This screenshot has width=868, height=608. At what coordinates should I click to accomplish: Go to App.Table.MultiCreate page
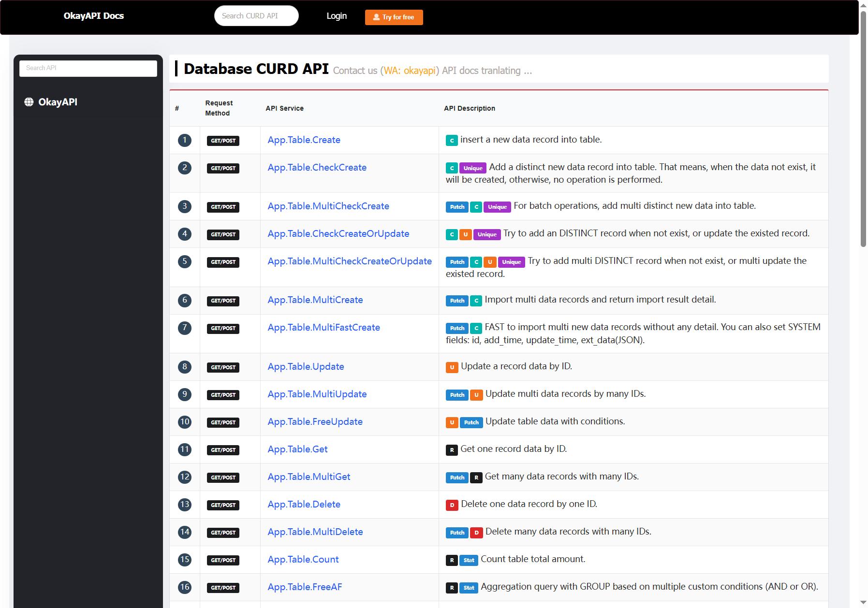315,300
